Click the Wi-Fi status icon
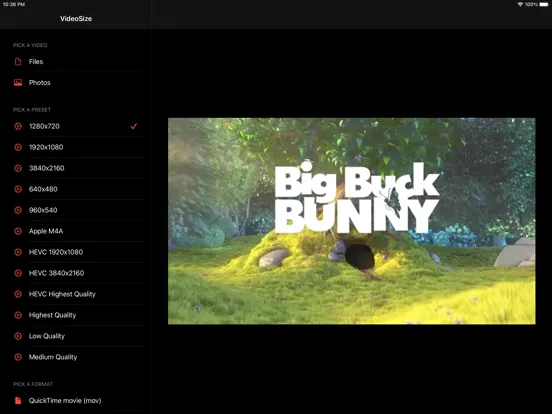 pos(520,4)
